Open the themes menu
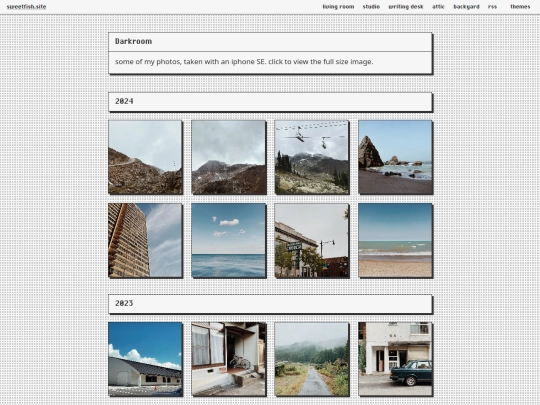This screenshot has width=540, height=405. point(520,7)
